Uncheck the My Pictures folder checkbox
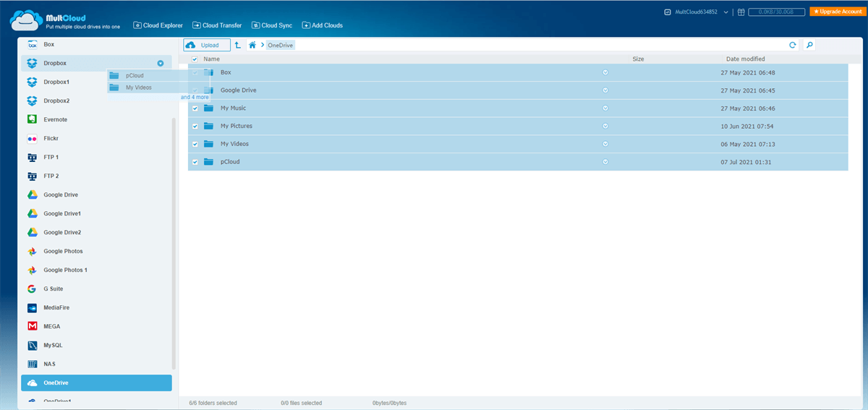Screen dimensions: 868x410 pyautogui.click(x=195, y=126)
